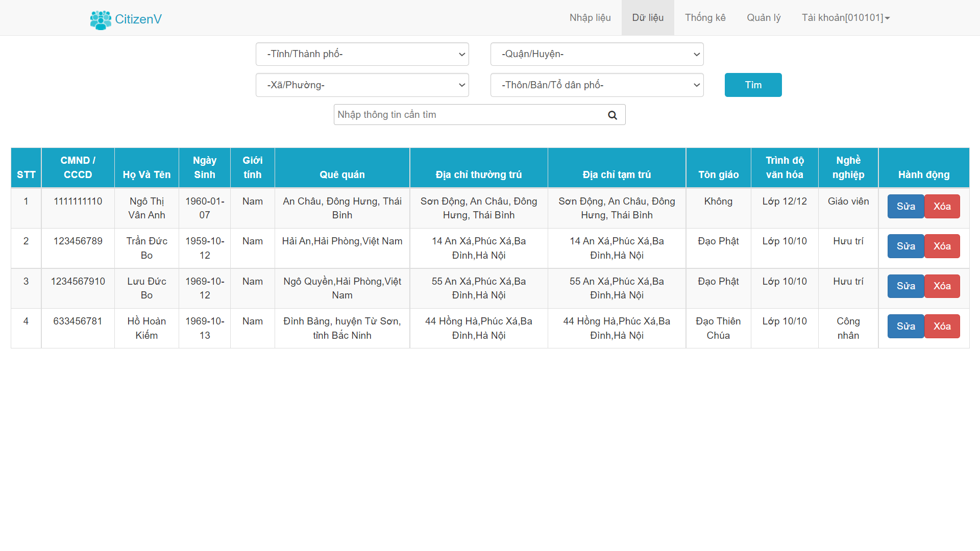Click Xóa for Ngô Thị Vân Anh
The image size is (980, 551).
coord(942,207)
